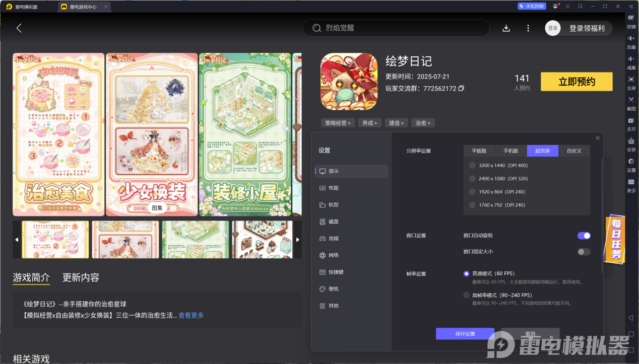Open 壁纸 settings category

pyautogui.click(x=352, y=289)
